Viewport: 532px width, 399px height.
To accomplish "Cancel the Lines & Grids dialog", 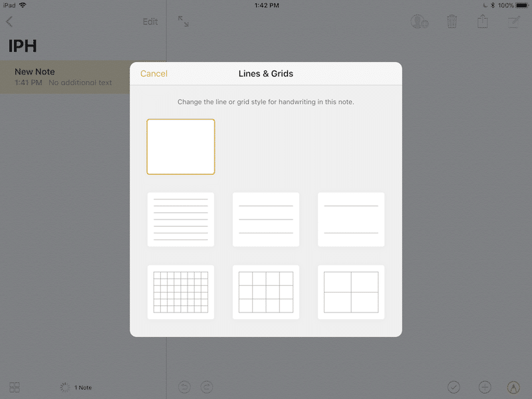I will pos(154,74).
